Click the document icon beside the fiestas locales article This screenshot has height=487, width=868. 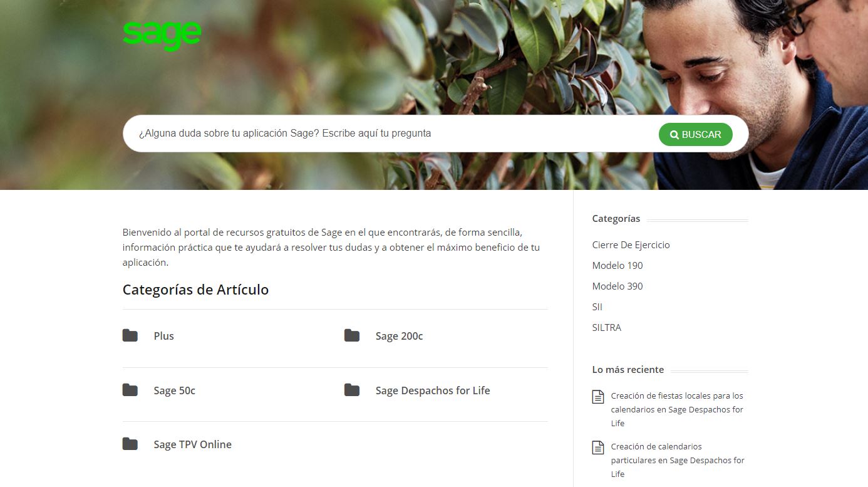tap(598, 397)
